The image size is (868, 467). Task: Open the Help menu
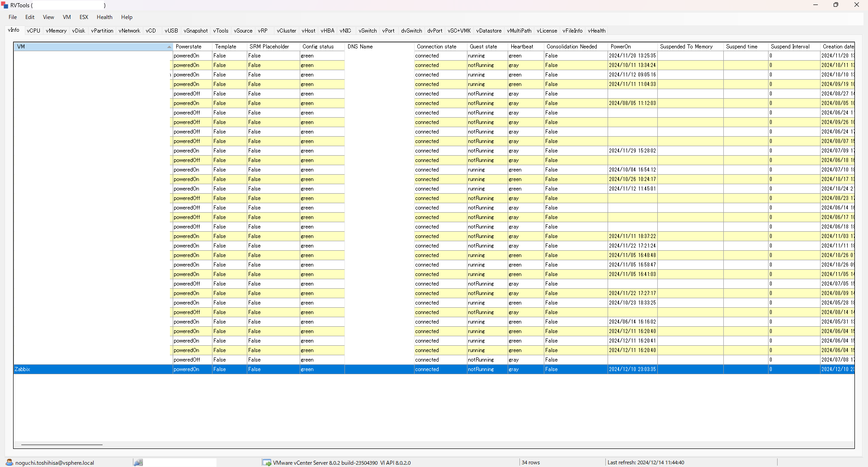[x=127, y=17]
